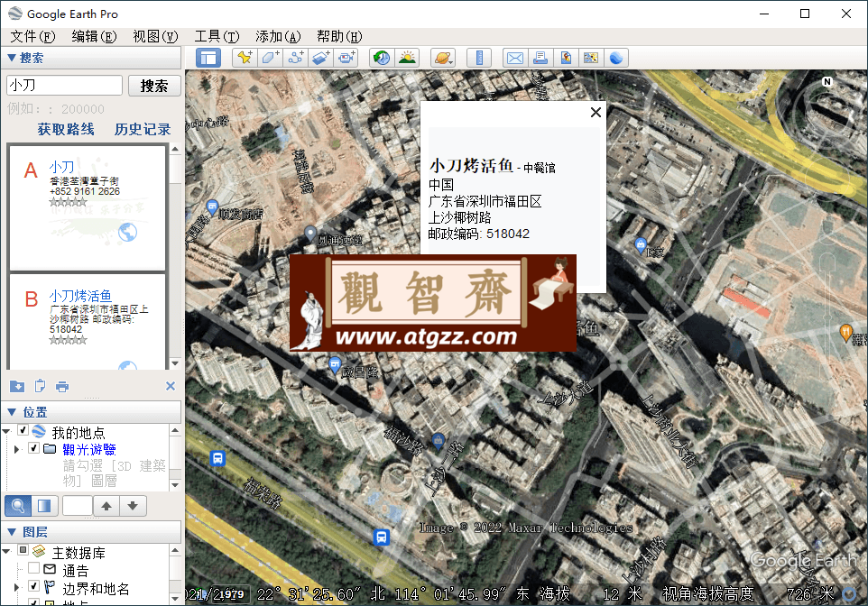This screenshot has height=606, width=868.
Task: Open search result 小刀
Action: click(x=61, y=167)
